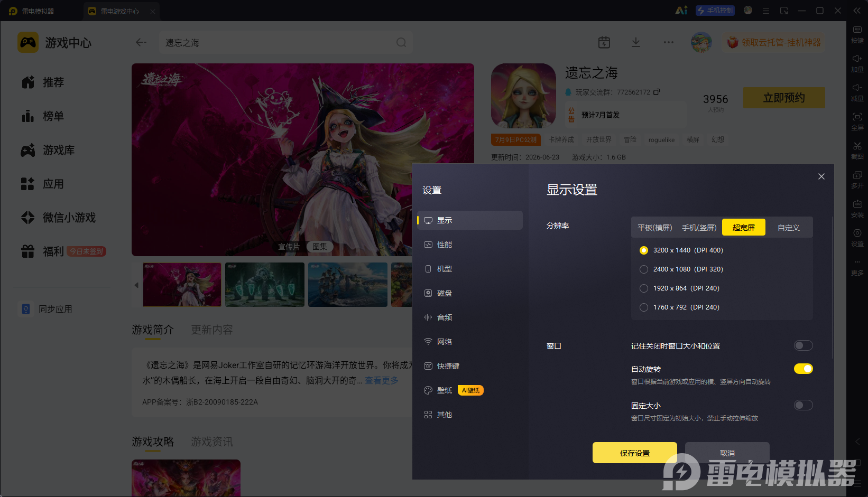Switch to 雷电模拟器 title bar tab
Screen dimensions: 868x497
(x=32, y=11)
